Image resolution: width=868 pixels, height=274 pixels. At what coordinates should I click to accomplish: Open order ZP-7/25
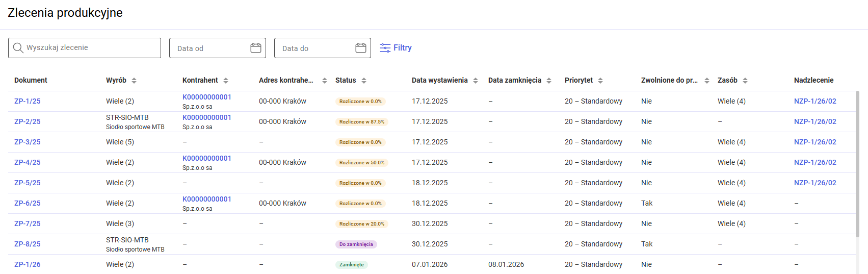(28, 223)
